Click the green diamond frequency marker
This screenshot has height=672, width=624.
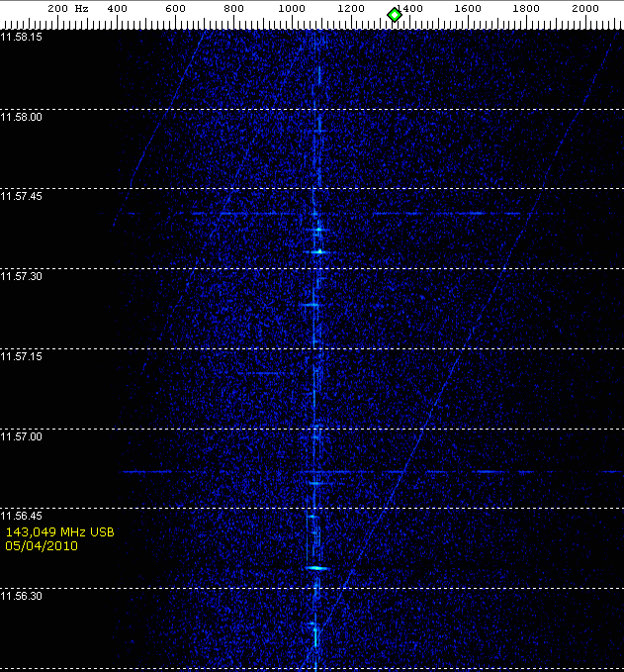coord(394,15)
